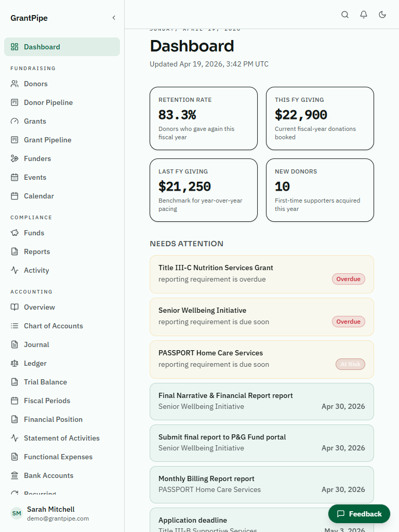Image resolution: width=399 pixels, height=532 pixels.
Task: Open Sarah Mitchell account menu
Action: coord(62,513)
